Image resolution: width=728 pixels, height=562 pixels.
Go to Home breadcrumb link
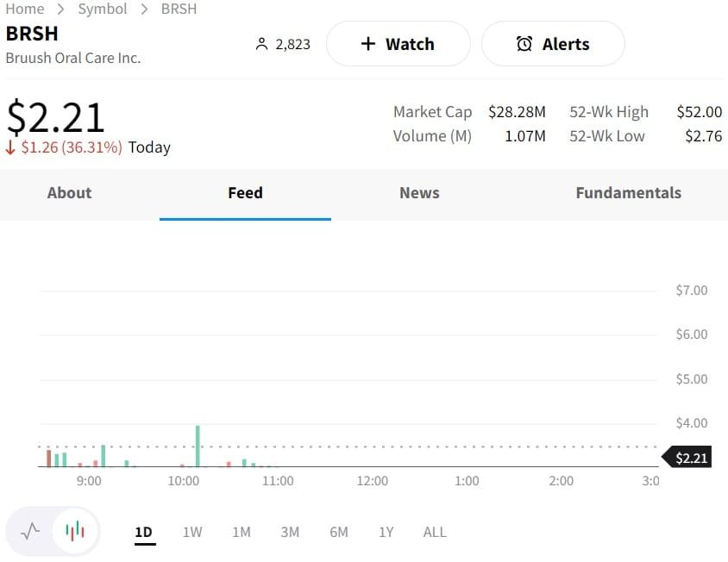pos(25,9)
